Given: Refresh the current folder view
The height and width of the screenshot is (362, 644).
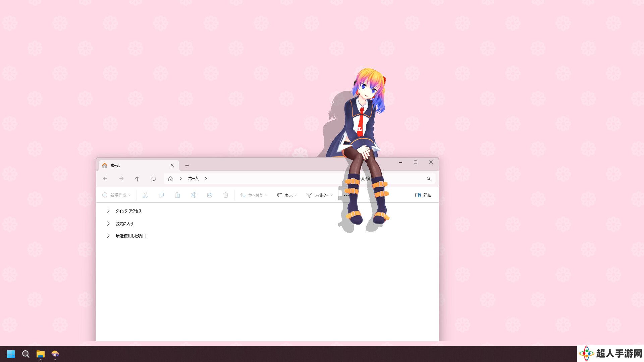Looking at the screenshot, I should pyautogui.click(x=154, y=179).
